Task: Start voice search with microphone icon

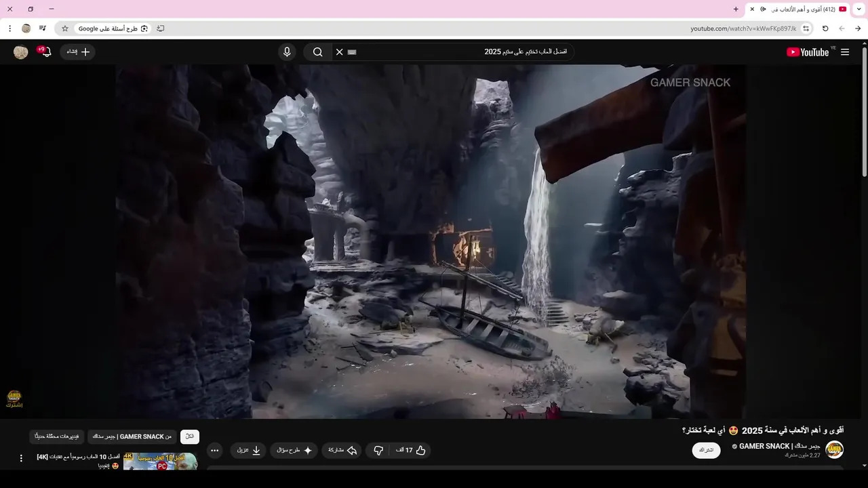Action: point(287,52)
